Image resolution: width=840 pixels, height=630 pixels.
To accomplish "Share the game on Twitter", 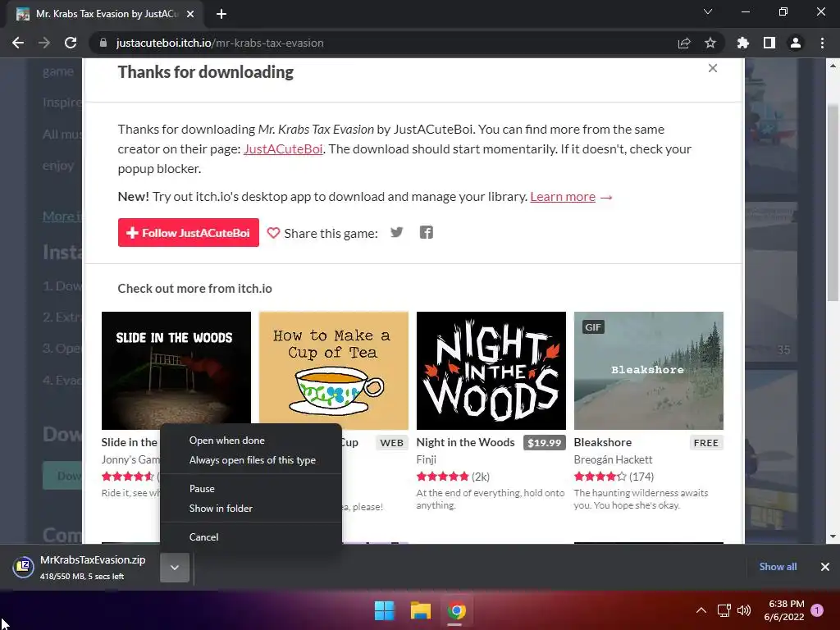I will [x=396, y=232].
